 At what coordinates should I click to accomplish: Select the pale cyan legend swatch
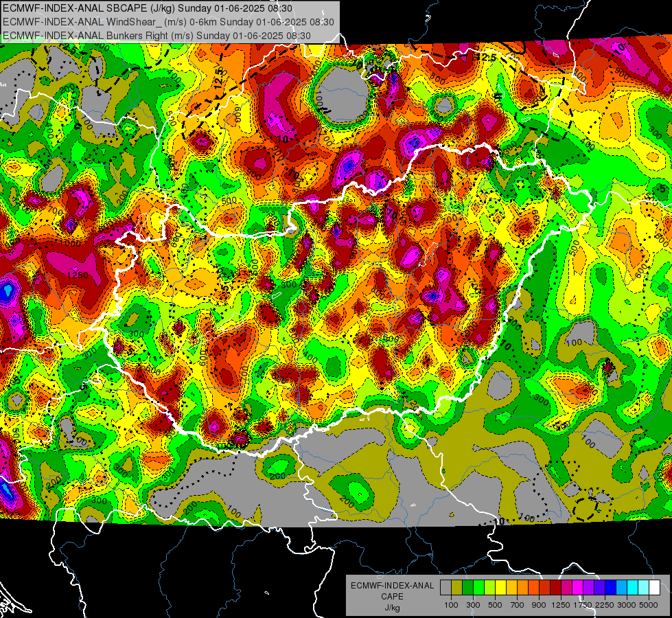click(644, 587)
